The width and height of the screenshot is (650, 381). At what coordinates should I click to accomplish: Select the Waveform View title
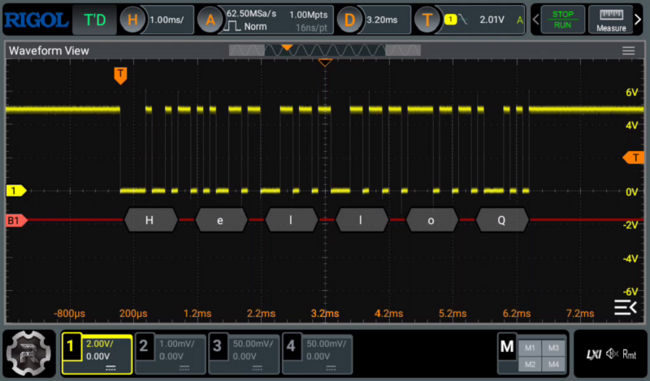tap(49, 51)
